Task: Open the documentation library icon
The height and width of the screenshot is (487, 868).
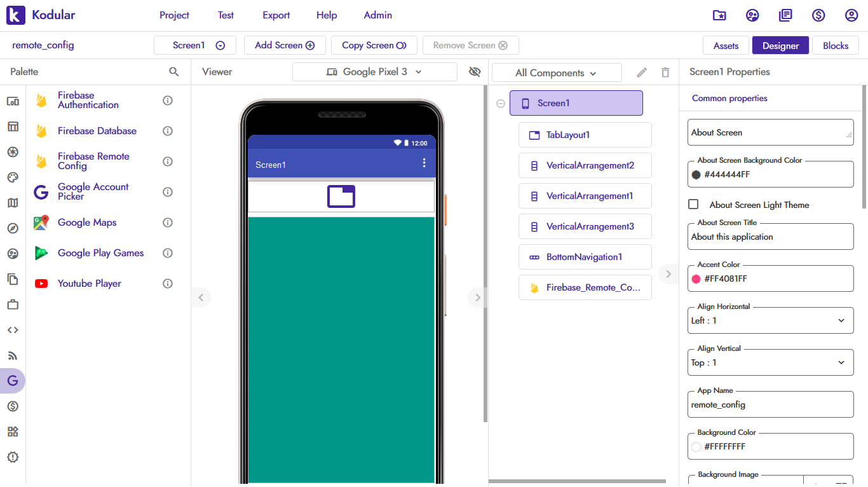Action: coord(785,15)
